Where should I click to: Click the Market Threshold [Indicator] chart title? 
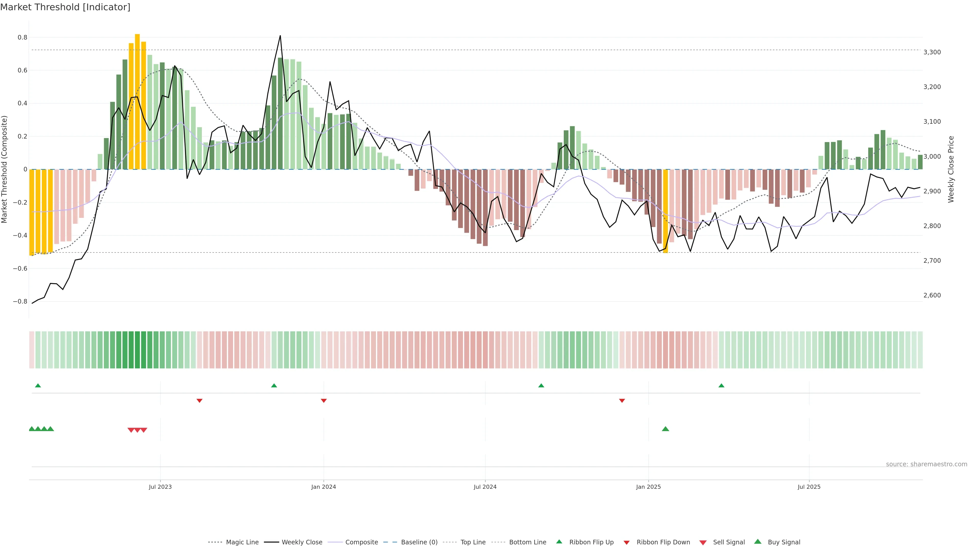(x=65, y=7)
